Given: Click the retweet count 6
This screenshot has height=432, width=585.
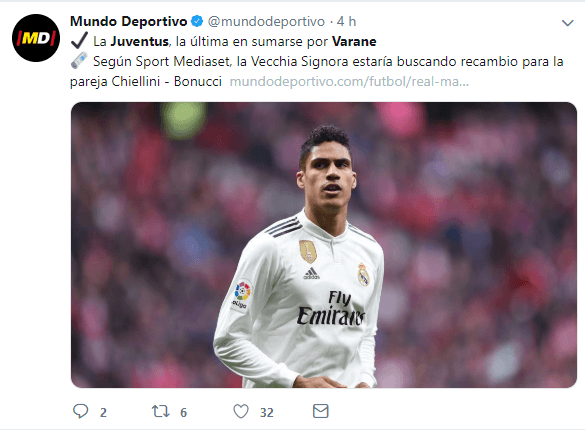Looking at the screenshot, I should 184,413.
